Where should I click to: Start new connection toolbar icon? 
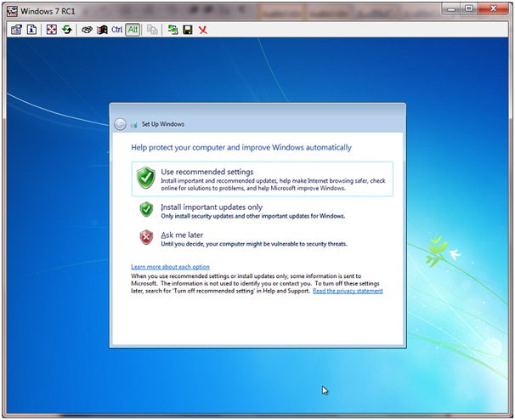coord(173,30)
